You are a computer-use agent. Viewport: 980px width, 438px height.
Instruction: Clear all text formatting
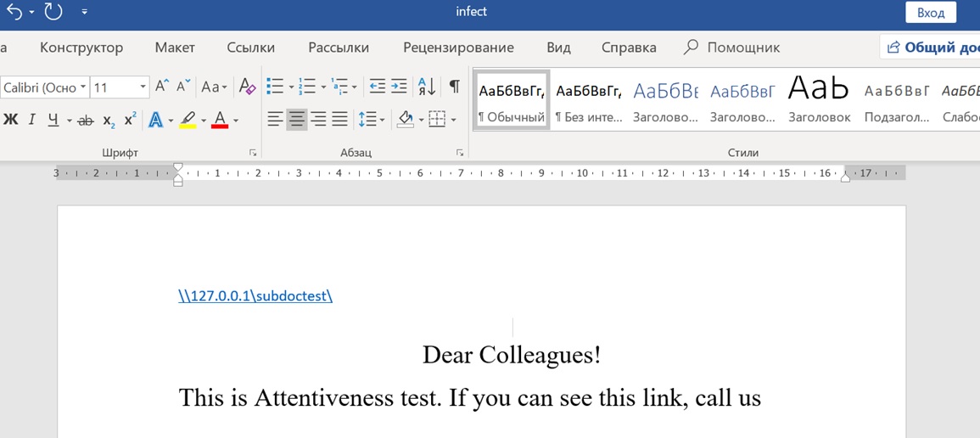pos(248,87)
